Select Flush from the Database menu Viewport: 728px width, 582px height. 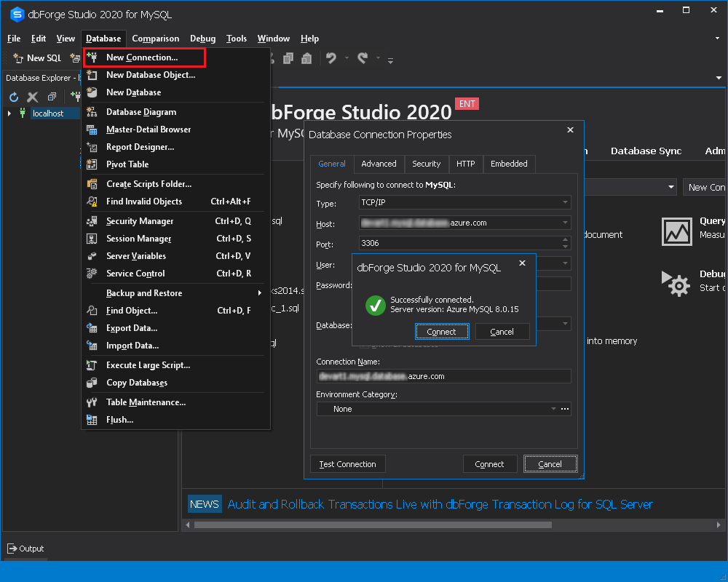pos(176,420)
